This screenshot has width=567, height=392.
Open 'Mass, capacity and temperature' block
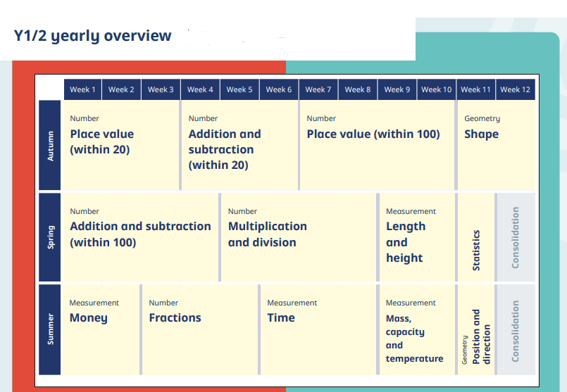[417, 329]
